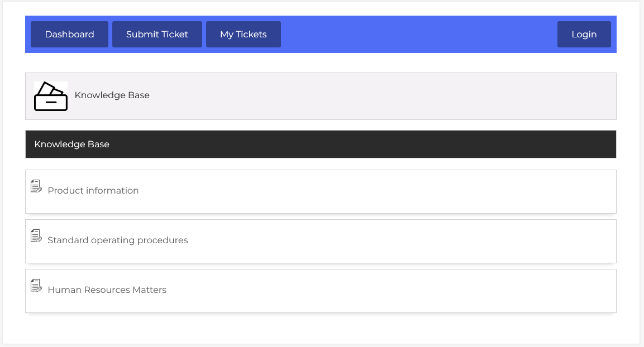The width and height of the screenshot is (644, 347).
Task: Open the Dashboard page
Action: click(x=69, y=34)
